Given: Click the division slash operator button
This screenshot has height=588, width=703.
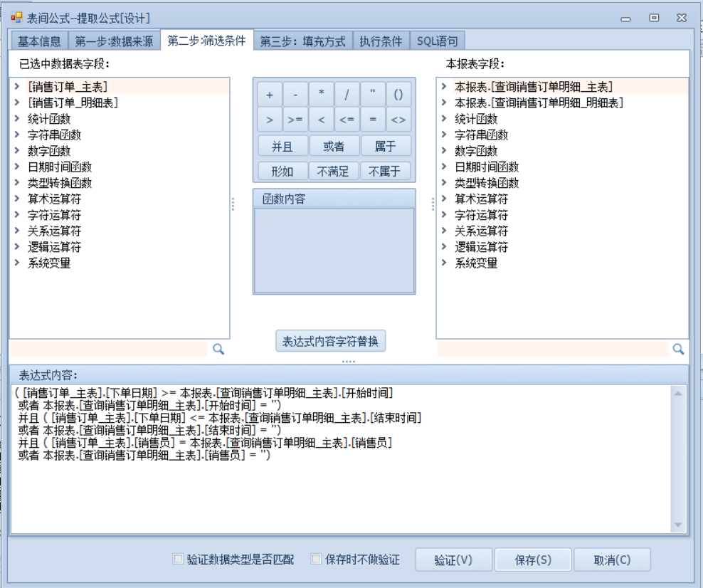Looking at the screenshot, I should pos(347,95).
